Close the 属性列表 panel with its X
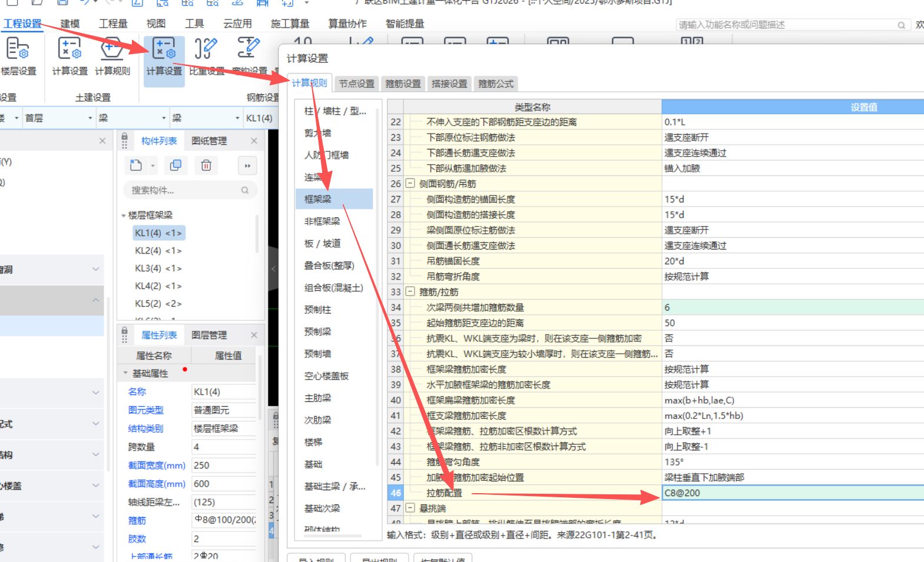This screenshot has width=924, height=562. (254, 335)
